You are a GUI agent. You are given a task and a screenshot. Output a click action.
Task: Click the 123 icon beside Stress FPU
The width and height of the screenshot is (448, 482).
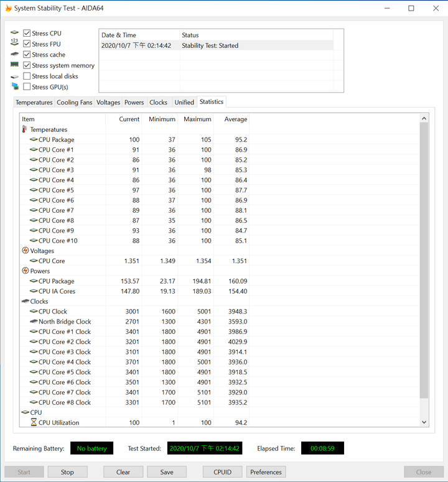pos(14,42)
